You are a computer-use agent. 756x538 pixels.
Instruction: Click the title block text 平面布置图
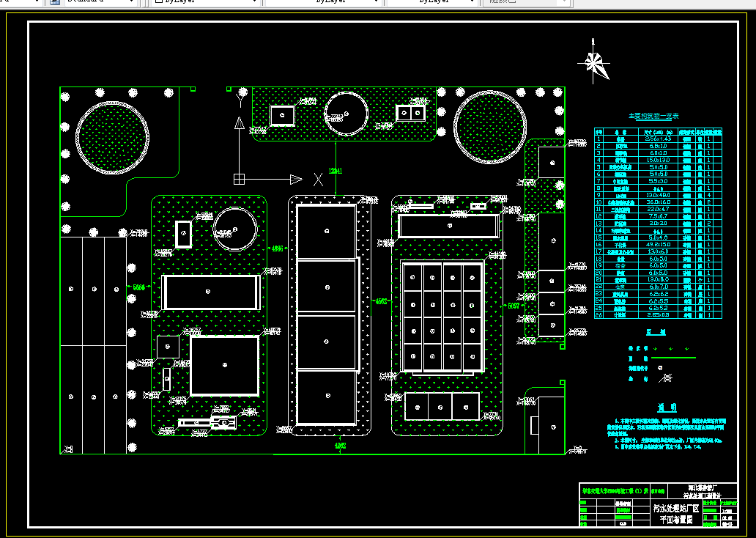click(676, 520)
